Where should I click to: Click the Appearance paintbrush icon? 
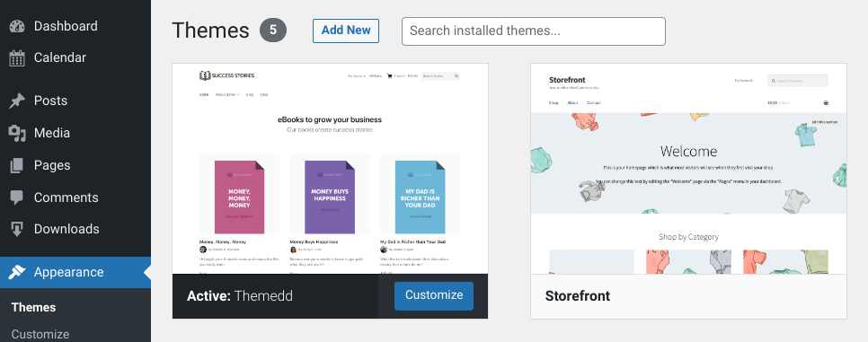17,272
